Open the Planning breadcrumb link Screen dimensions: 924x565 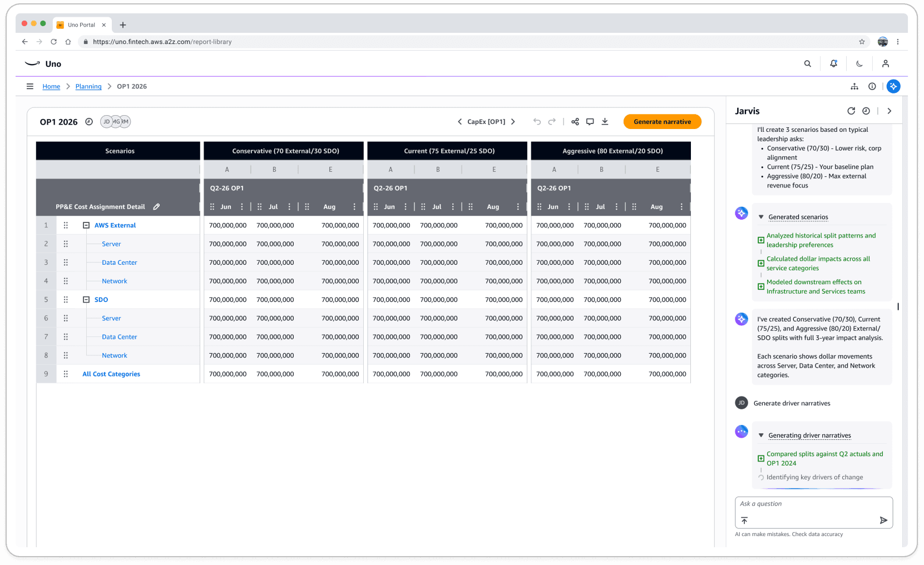pyautogui.click(x=88, y=86)
